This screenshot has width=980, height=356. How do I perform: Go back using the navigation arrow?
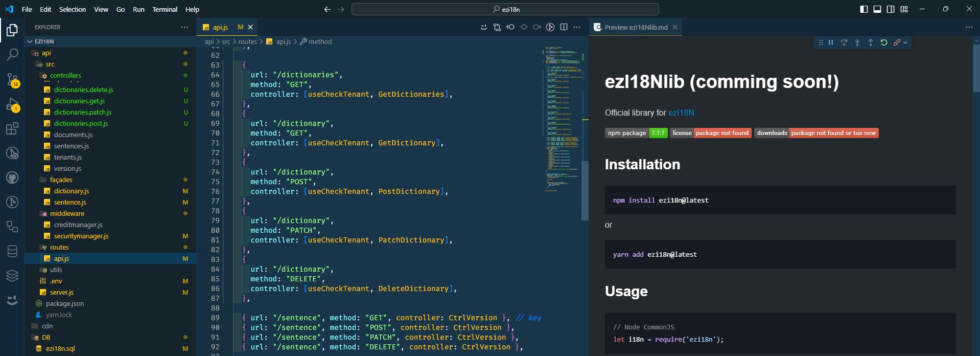[x=328, y=9]
